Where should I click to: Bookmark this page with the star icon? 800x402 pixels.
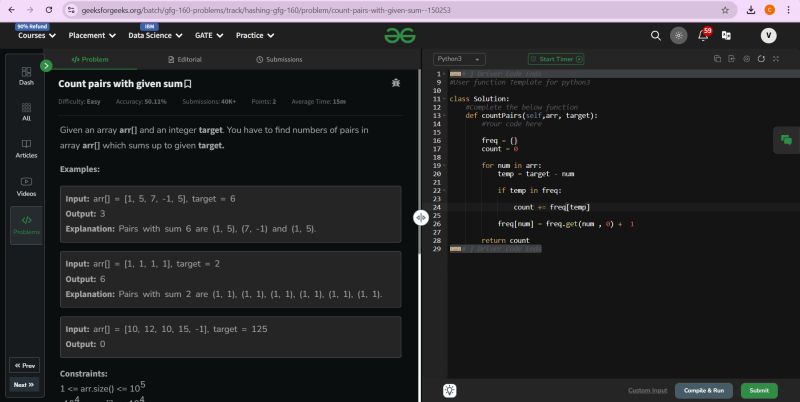725,10
